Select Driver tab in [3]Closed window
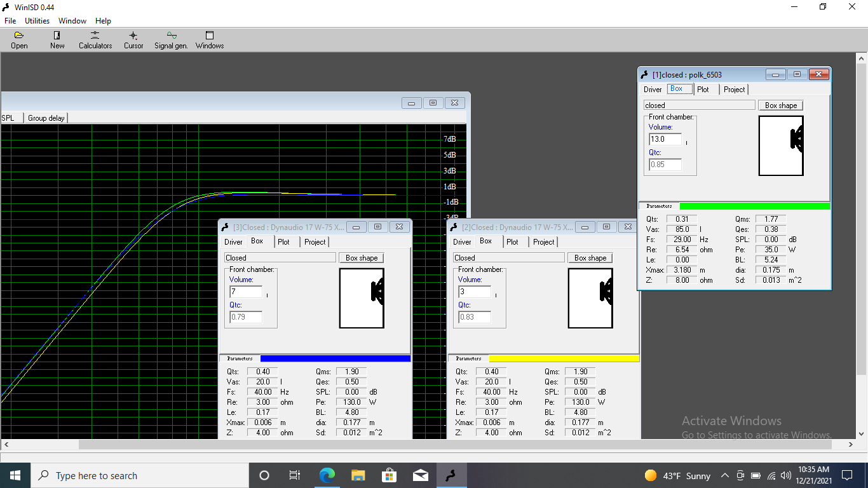This screenshot has height=488, width=868. (233, 242)
